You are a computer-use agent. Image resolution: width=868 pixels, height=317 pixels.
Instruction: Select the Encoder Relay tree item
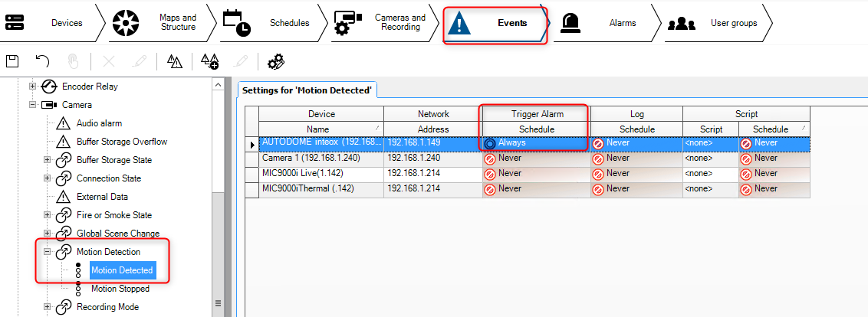(x=90, y=87)
